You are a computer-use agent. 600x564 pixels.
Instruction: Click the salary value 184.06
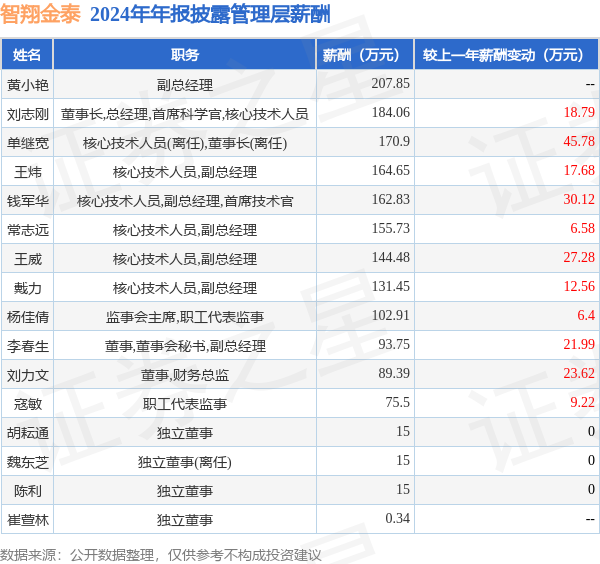pos(390,112)
